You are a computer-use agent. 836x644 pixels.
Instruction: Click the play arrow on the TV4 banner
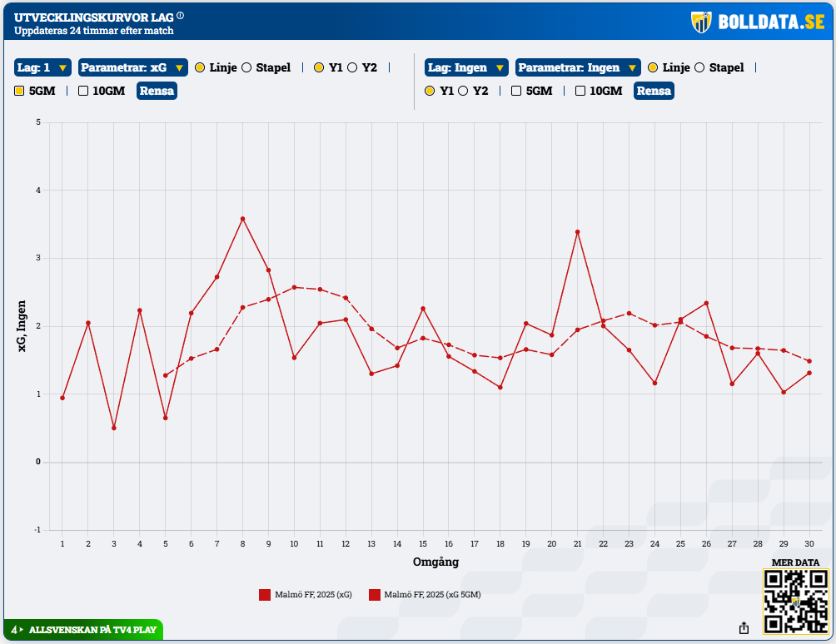pos(21,630)
